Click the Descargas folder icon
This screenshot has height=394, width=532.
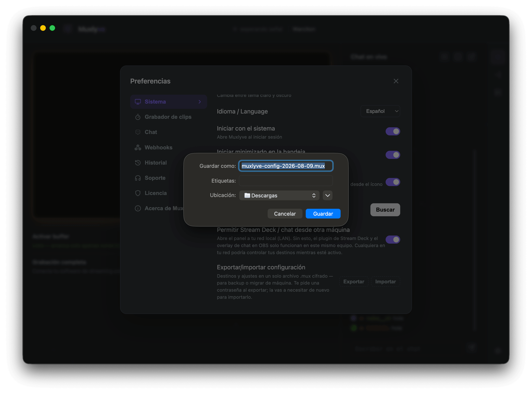[x=247, y=195]
